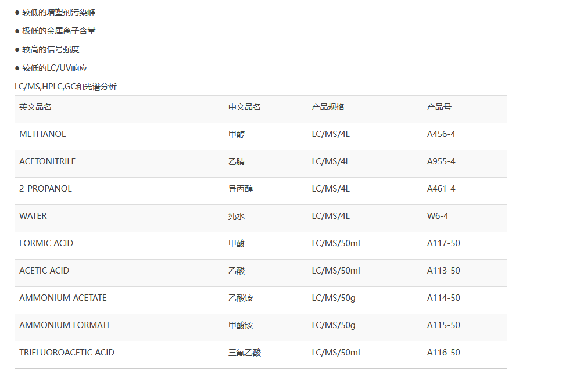
Task: Select product number A461-4
Action: 441,189
